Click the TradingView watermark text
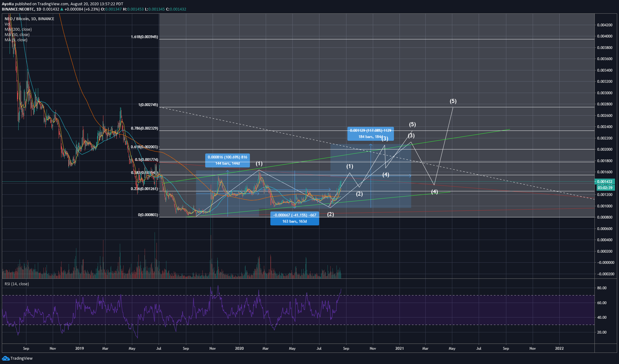 point(21,358)
